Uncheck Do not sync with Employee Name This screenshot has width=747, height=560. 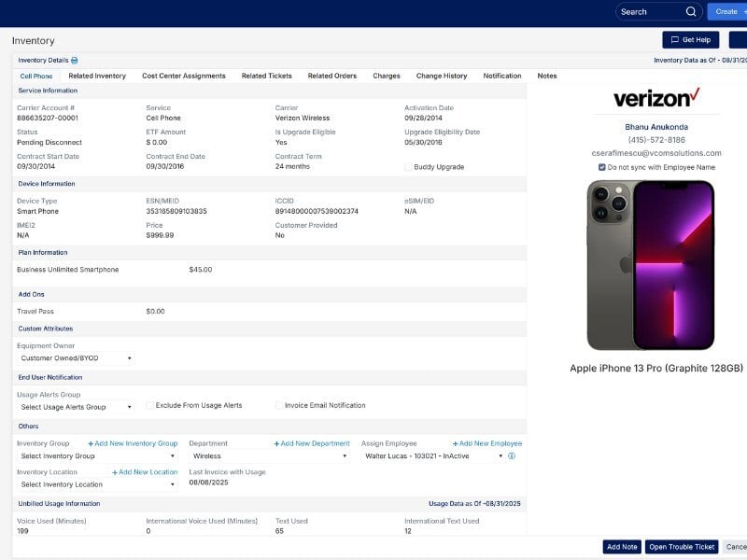coord(602,167)
